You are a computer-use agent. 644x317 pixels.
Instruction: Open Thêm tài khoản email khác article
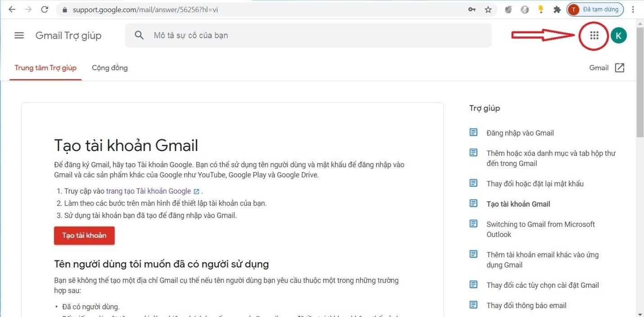(x=543, y=260)
